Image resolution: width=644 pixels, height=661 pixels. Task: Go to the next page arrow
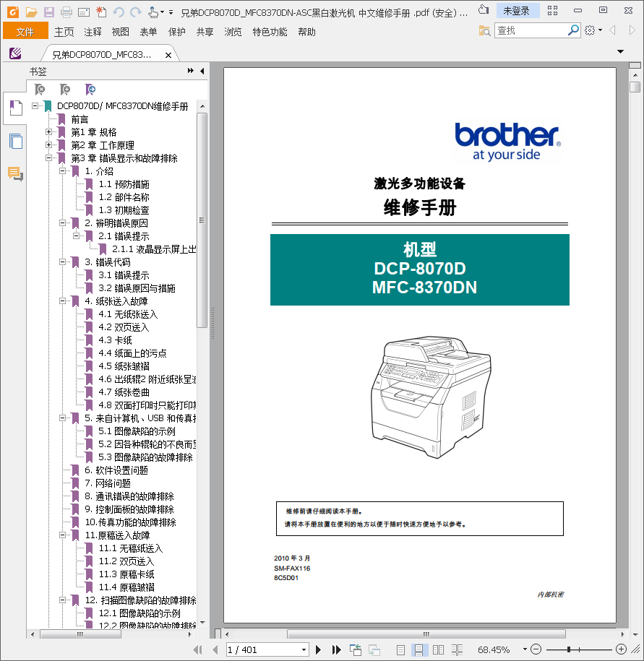319,649
